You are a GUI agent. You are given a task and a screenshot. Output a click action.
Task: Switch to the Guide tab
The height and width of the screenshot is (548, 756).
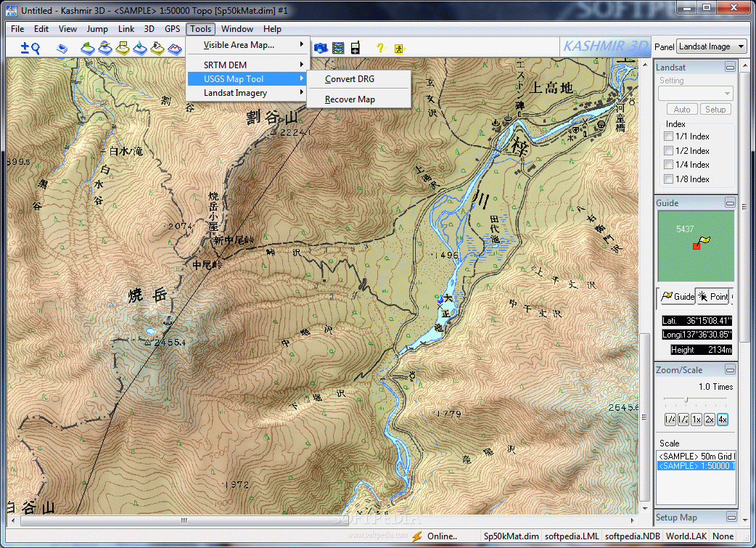point(678,296)
